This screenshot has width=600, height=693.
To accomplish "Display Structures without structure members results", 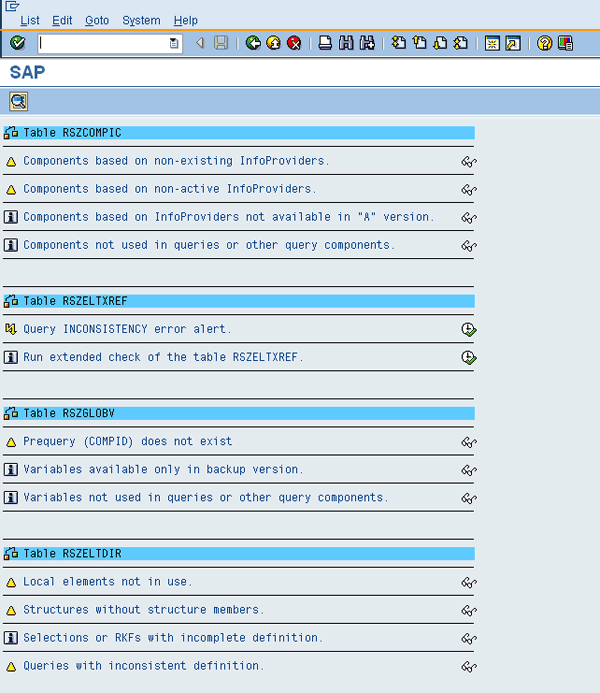I will coord(469,610).
